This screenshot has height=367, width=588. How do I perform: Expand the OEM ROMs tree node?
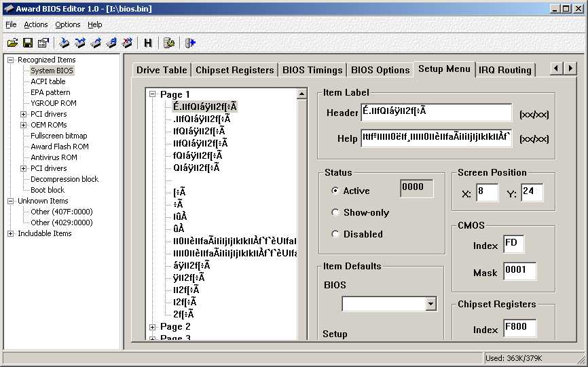pos(23,125)
